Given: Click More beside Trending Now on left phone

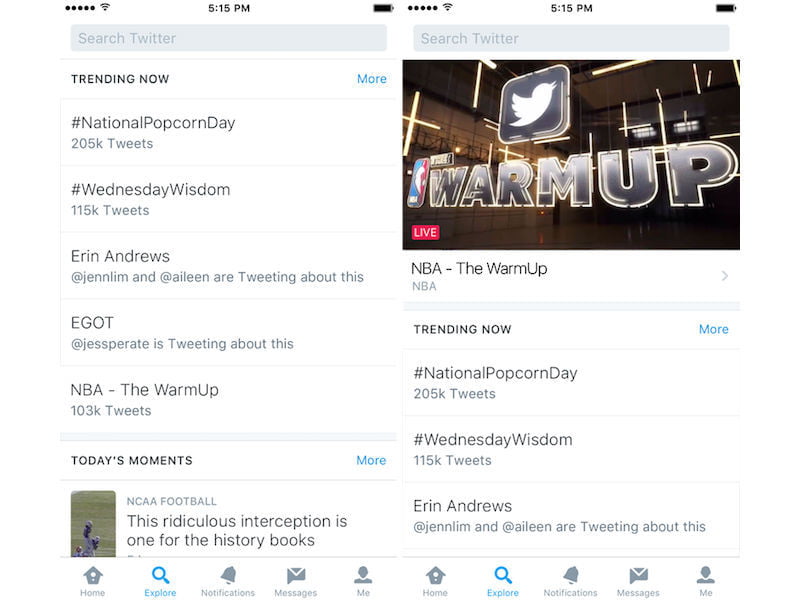Looking at the screenshot, I should [x=371, y=79].
